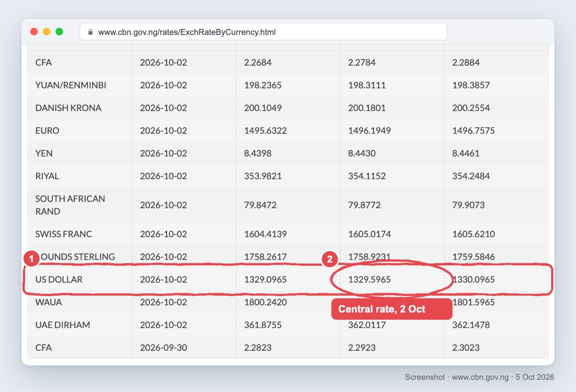Image resolution: width=576 pixels, height=392 pixels.
Task: Click the US Dollar selling rate 1330.0965
Action: pyautogui.click(x=474, y=280)
